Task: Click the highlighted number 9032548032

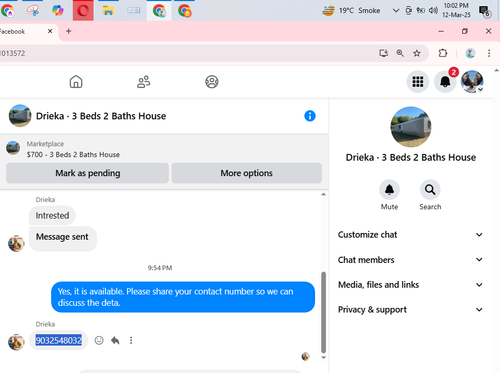Action: point(59,340)
